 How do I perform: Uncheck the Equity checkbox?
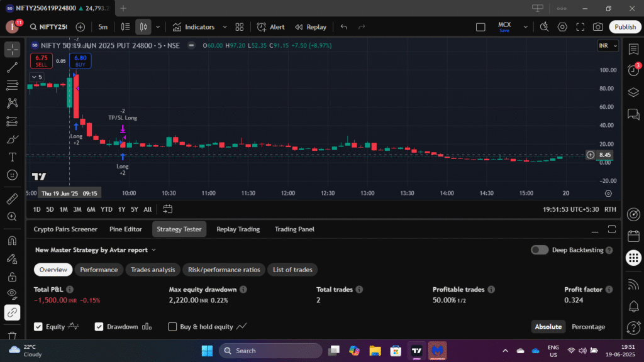tap(38, 327)
